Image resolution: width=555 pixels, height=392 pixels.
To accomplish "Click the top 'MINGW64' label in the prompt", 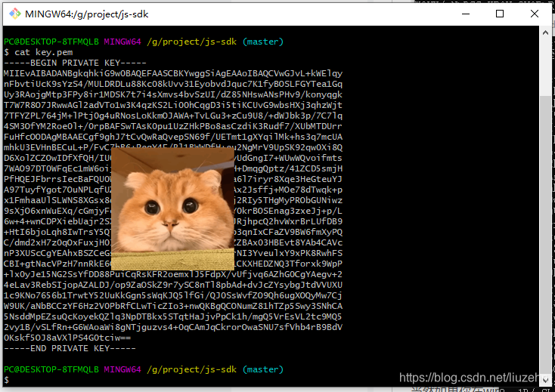I will coord(122,42).
